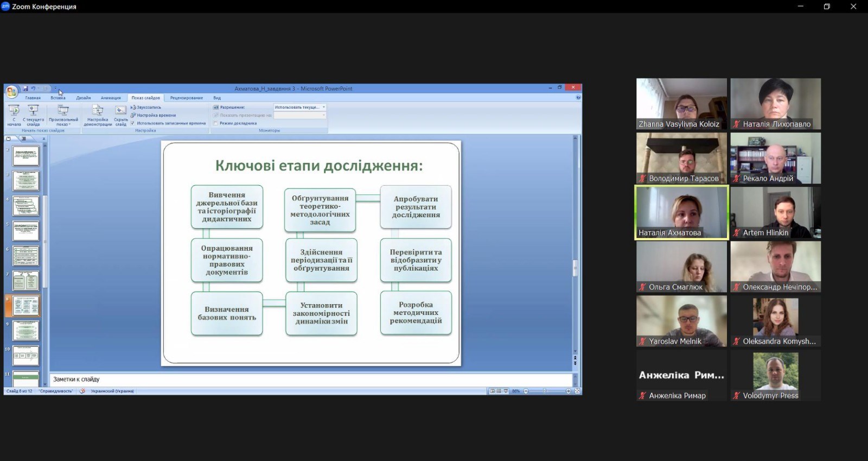Image resolution: width=868 pixels, height=461 pixels.
Task: Open Разрешение resolution dropdown
Action: [x=300, y=108]
